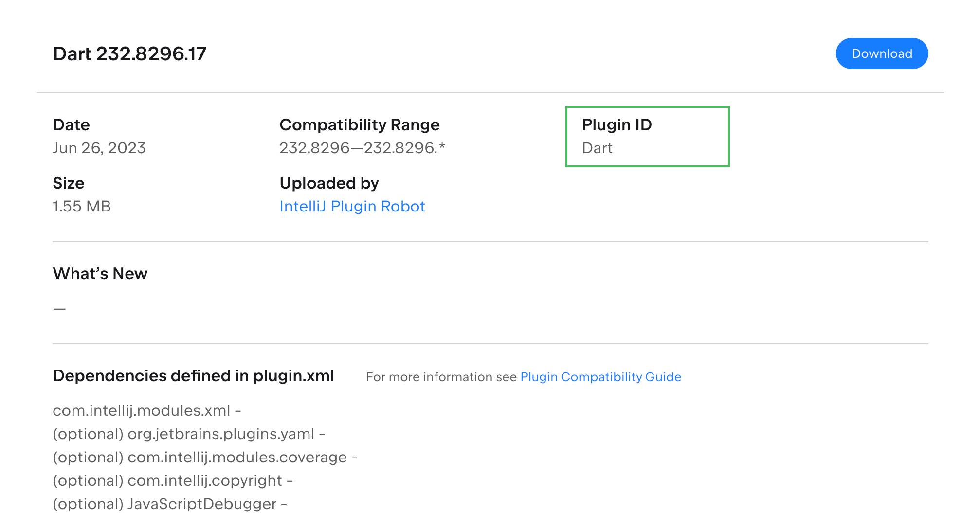Click the Uploaded by label
Viewport: 980px width, 528px height.
(329, 183)
